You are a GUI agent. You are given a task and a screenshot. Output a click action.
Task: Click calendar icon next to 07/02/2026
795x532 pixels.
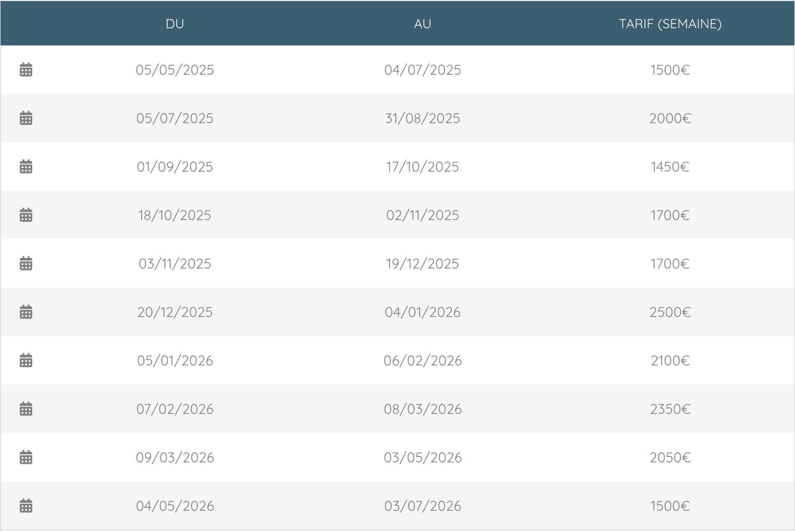[x=26, y=409]
